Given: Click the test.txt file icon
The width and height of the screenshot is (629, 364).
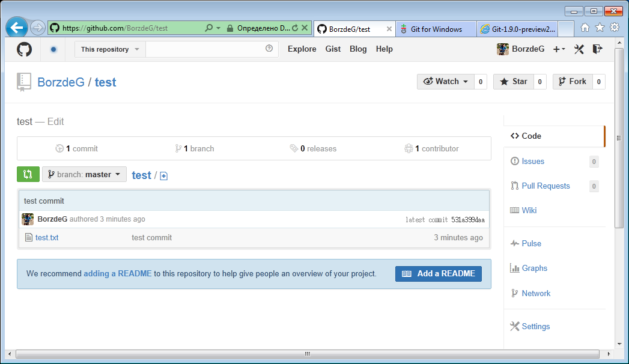Looking at the screenshot, I should [x=29, y=237].
